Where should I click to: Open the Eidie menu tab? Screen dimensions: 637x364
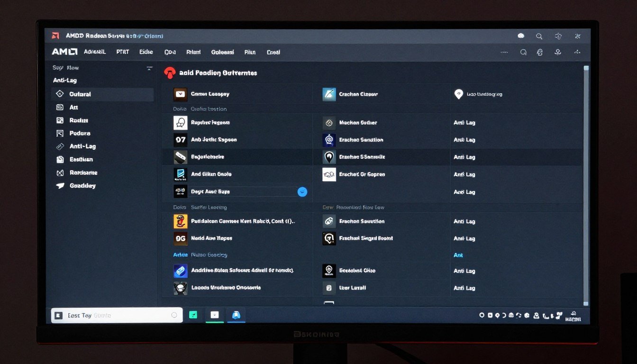pos(146,52)
